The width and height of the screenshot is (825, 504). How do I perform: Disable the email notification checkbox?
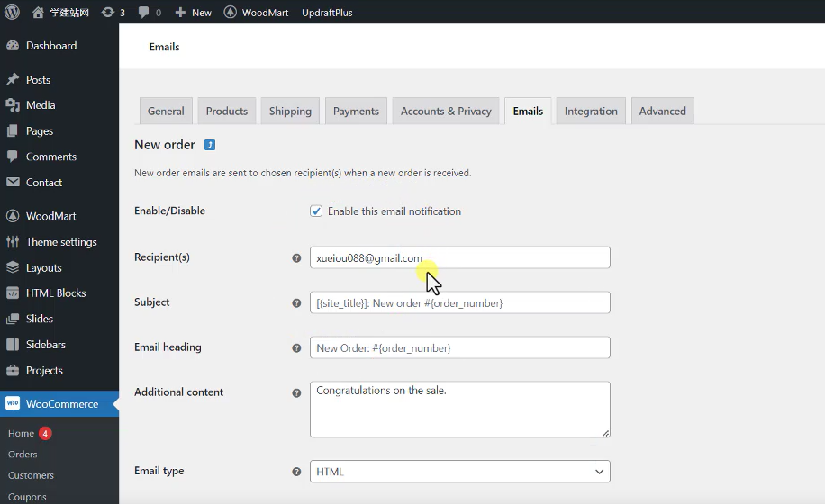(316, 211)
